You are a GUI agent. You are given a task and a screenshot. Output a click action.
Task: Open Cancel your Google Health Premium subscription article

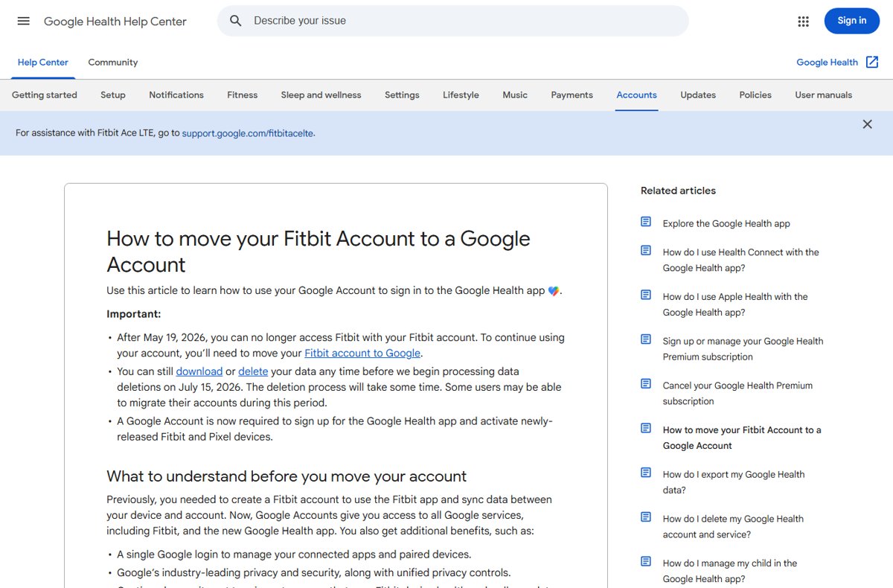pyautogui.click(x=737, y=393)
